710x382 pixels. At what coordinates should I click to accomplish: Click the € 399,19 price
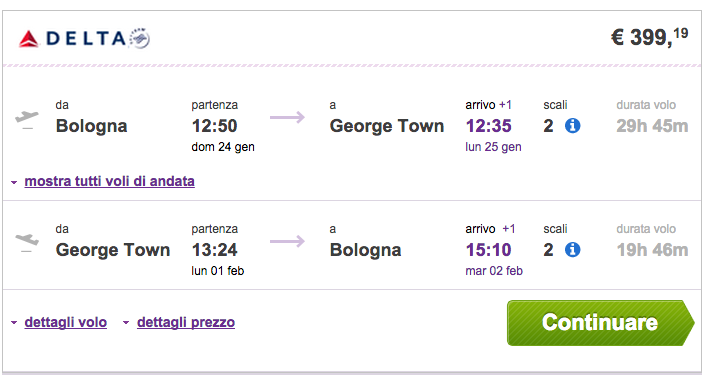pos(649,37)
